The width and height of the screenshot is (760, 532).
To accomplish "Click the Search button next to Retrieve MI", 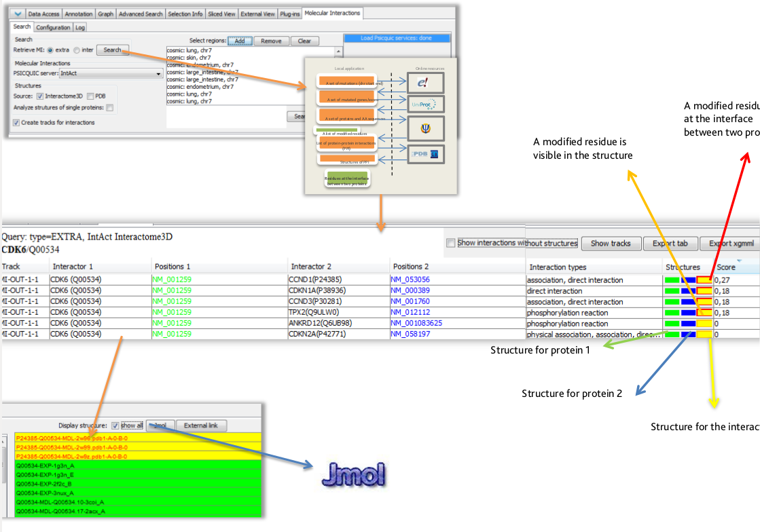I will coord(113,50).
